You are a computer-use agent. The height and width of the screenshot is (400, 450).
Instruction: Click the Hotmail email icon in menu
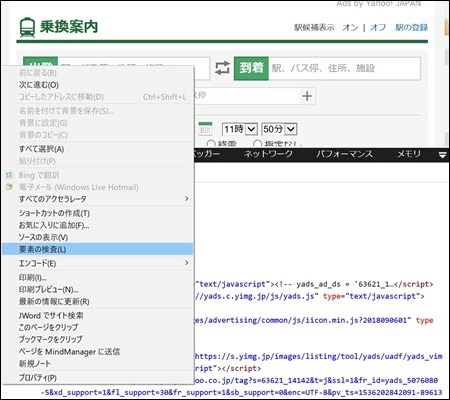[9, 187]
